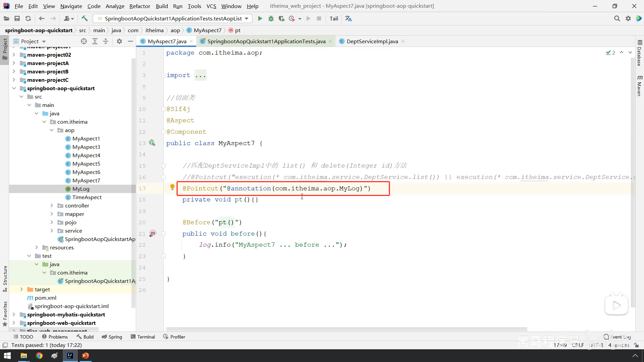The height and width of the screenshot is (362, 644).
Task: Click the yellow lightbulb intention icon on line 17
Action: tap(172, 187)
